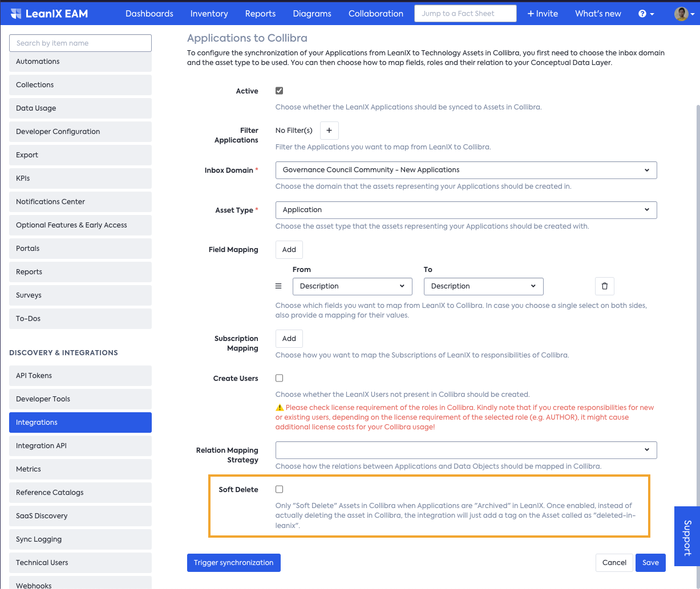Open Sync Logging
Image resolution: width=700 pixels, height=589 pixels.
[x=80, y=539]
